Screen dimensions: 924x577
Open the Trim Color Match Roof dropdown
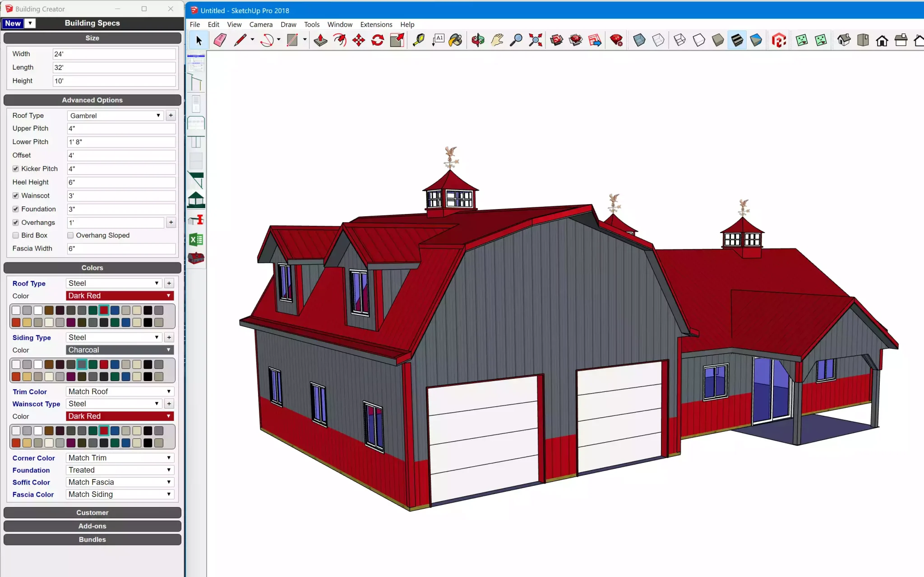[x=120, y=391]
